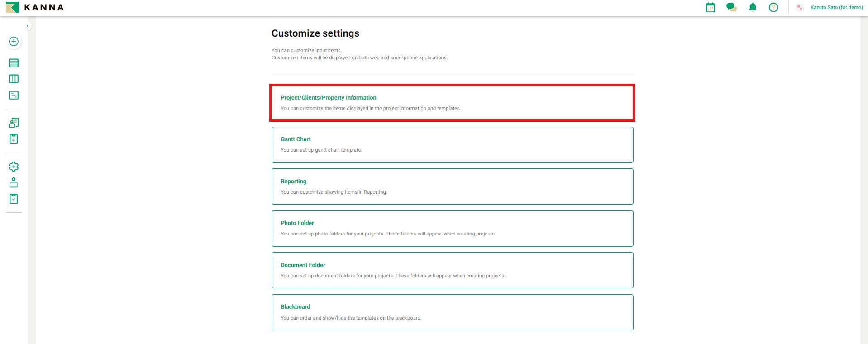Open the list view sidebar icon

coord(14,63)
